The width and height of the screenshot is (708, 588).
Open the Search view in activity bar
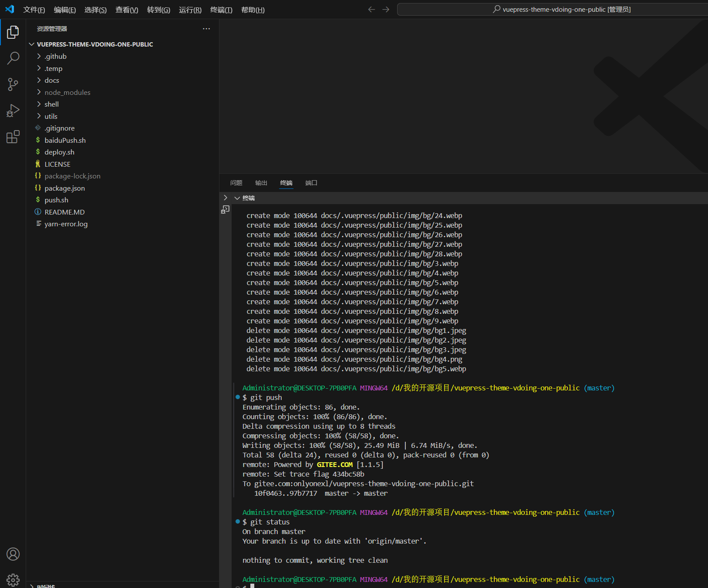click(13, 58)
